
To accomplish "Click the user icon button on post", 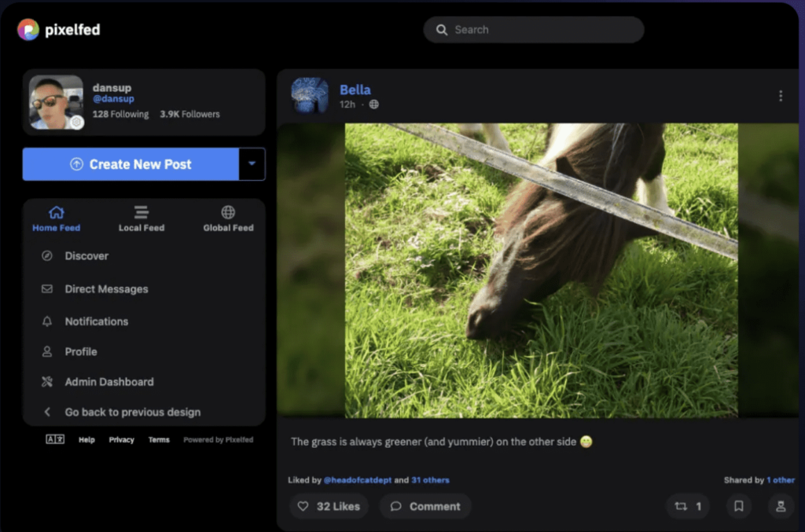I will pos(781,506).
